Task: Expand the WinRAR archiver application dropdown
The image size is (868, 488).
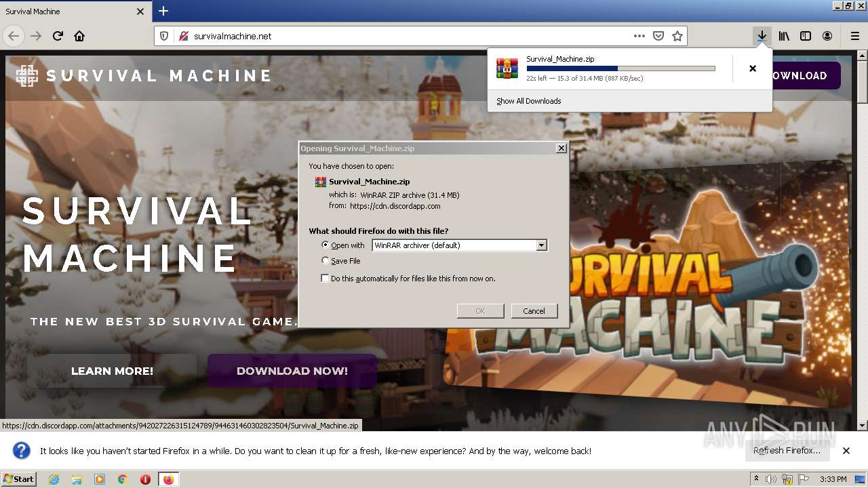Action: [541, 245]
